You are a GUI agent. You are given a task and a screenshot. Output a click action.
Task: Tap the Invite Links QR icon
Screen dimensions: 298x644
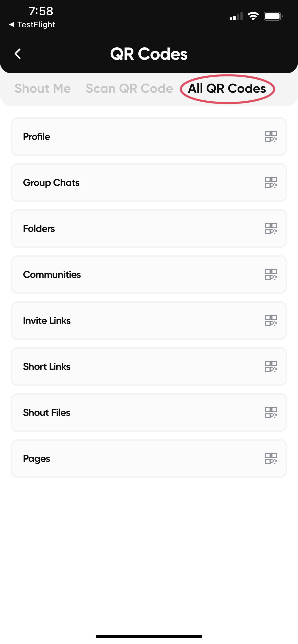coord(271,321)
